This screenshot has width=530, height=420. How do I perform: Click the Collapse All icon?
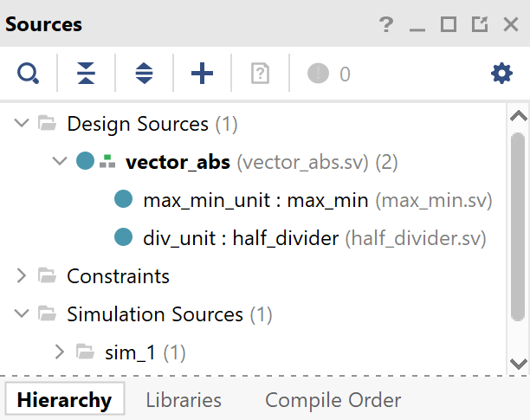pyautogui.click(x=86, y=74)
